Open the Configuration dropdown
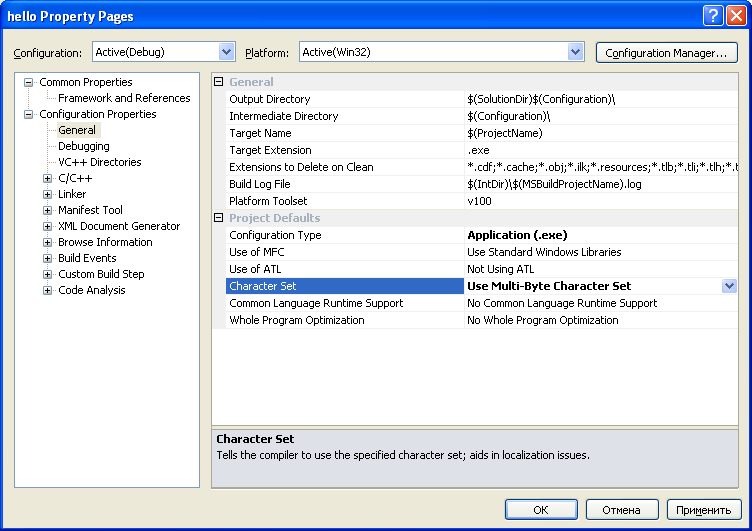Screen dimensions: 752x531 (226, 52)
